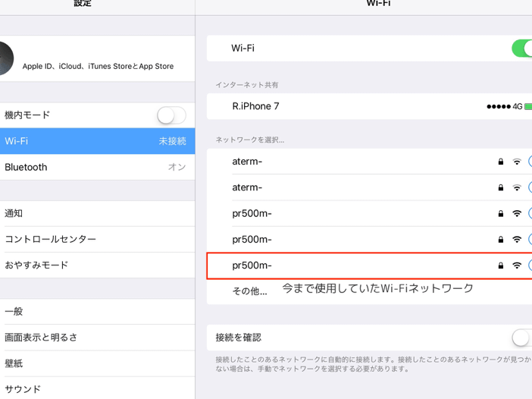The width and height of the screenshot is (532, 399).
Task: Open 画面表示と明るさ settings
Action: click(97, 338)
